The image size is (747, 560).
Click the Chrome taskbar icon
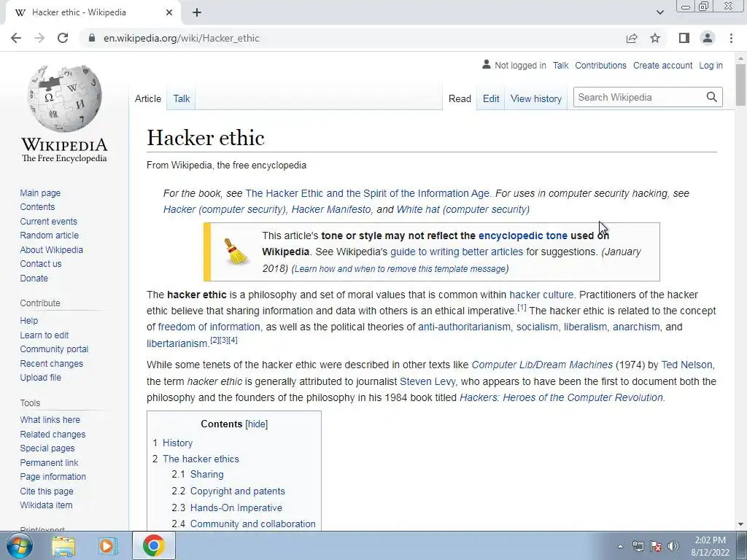tap(153, 545)
